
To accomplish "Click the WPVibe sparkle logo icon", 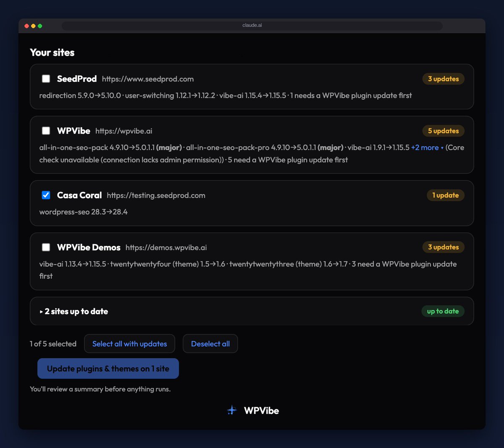I will [x=232, y=410].
